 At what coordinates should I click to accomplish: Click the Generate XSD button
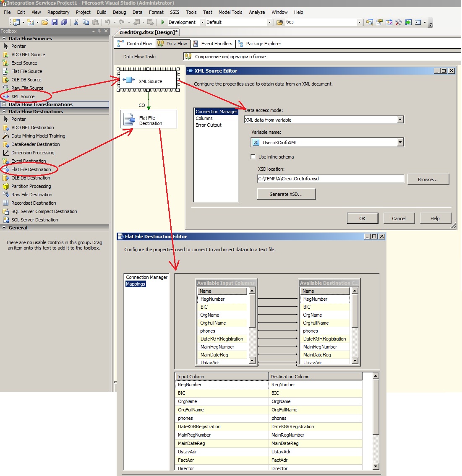286,194
